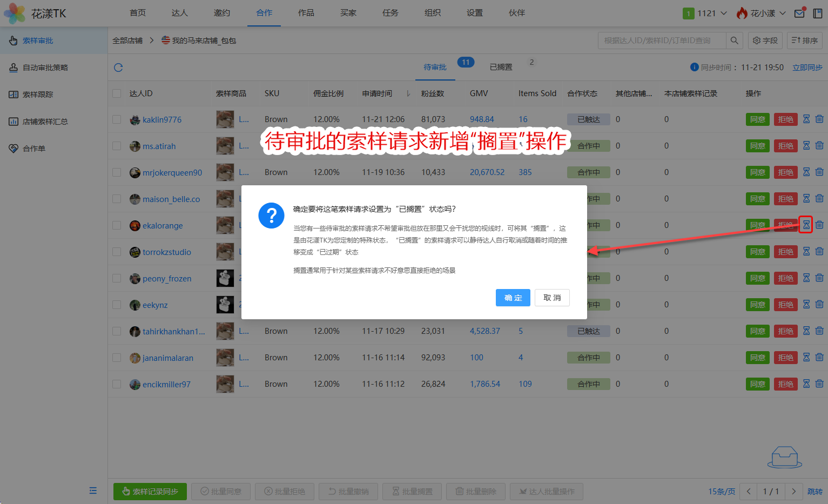Open the 花小漾 user dropdown menu
This screenshot has height=504, width=828.
762,14
